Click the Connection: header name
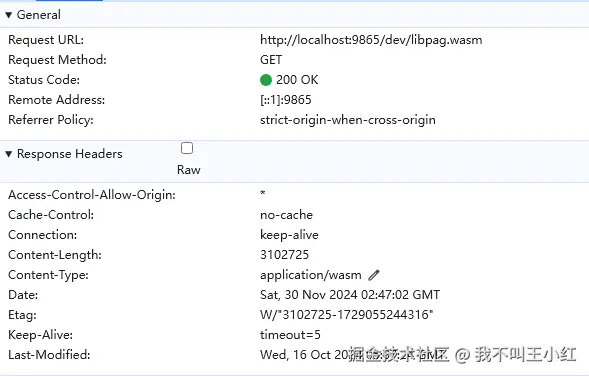The image size is (589, 376). tap(43, 235)
